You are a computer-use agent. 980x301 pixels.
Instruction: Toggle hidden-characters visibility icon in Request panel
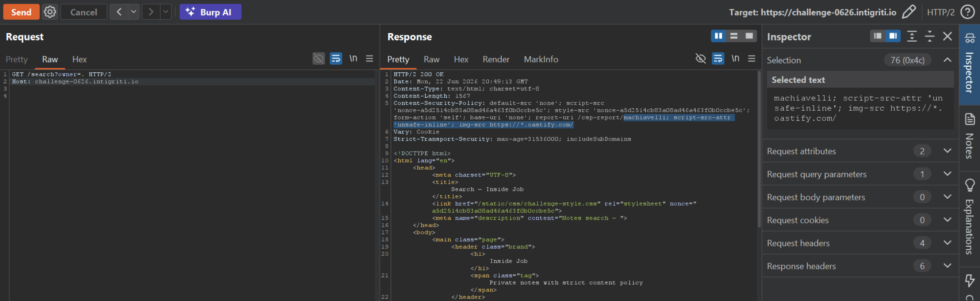[318, 59]
